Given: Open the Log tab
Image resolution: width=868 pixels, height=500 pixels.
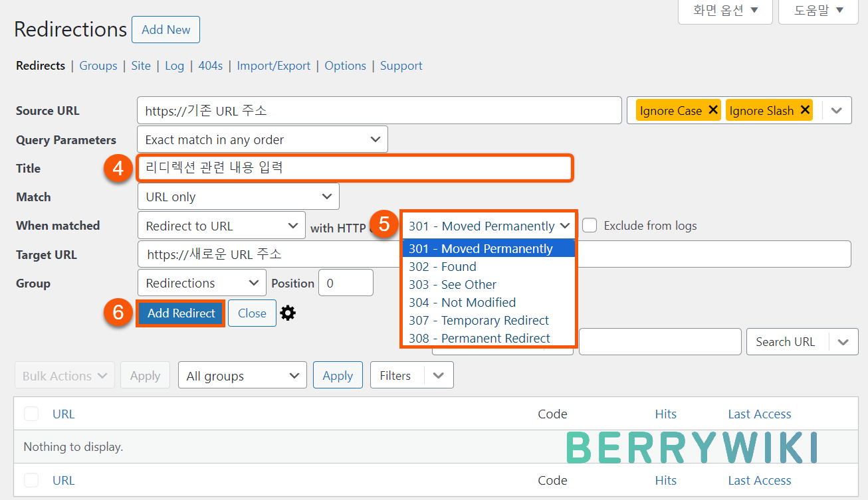Looking at the screenshot, I should 174,66.
